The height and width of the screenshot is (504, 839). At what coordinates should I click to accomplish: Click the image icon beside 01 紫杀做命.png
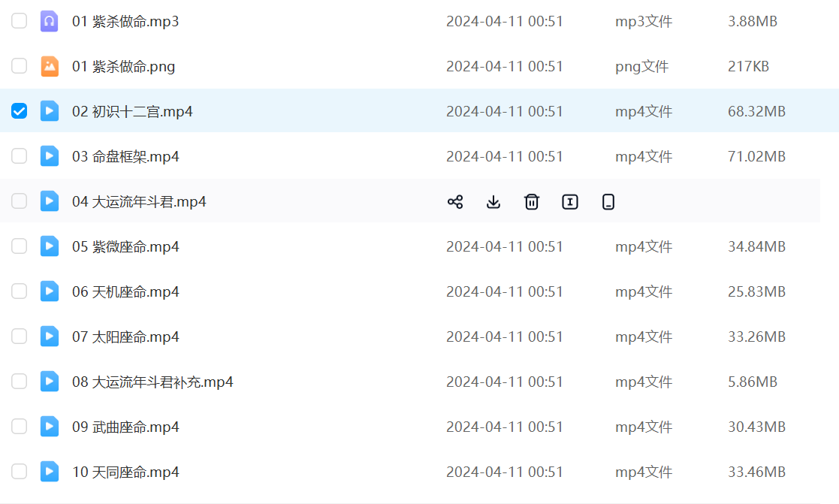tap(49, 66)
